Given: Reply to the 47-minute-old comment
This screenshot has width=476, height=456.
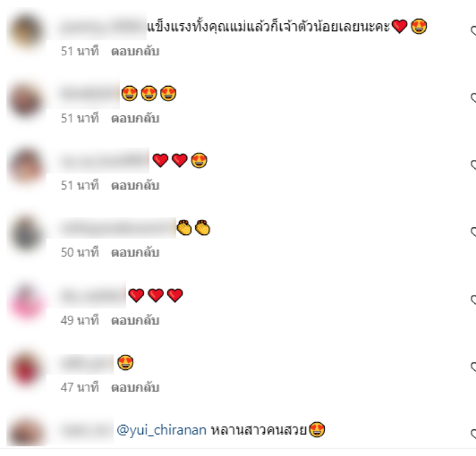Looking at the screenshot, I should [135, 388].
